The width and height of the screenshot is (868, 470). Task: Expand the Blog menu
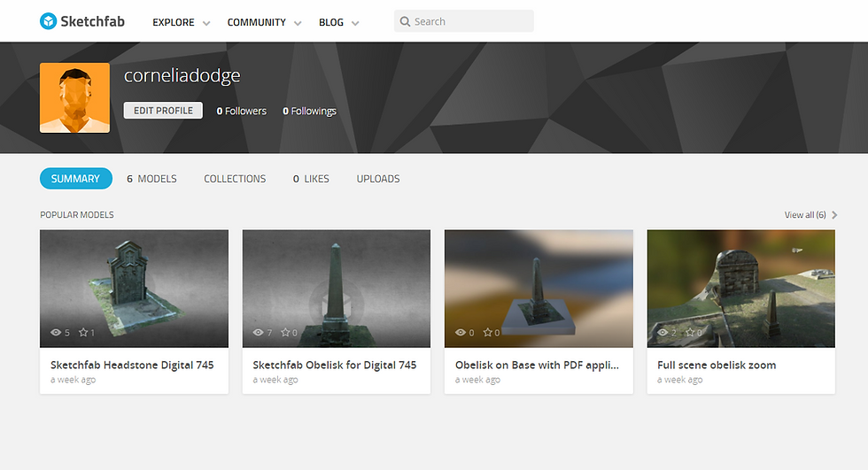tap(338, 22)
